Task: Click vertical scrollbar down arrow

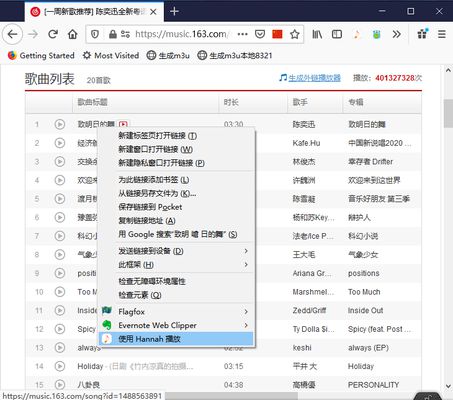Action: [448, 386]
